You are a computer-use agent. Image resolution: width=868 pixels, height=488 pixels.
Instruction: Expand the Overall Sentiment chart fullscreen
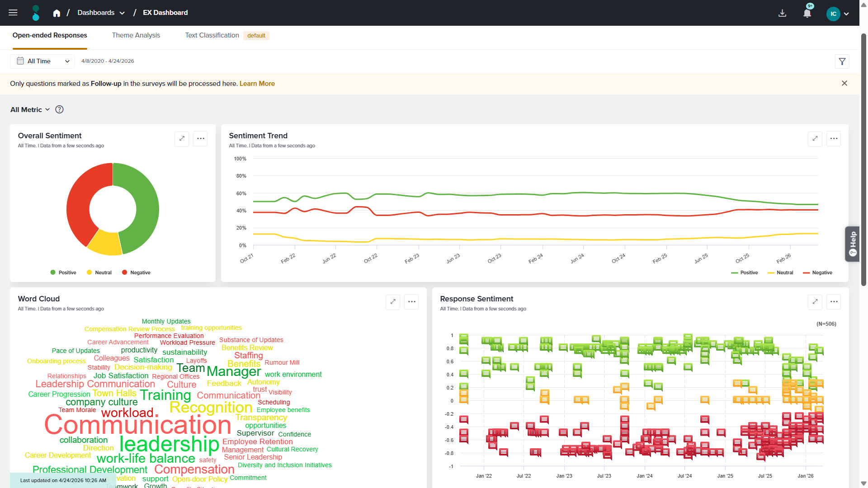coord(182,139)
